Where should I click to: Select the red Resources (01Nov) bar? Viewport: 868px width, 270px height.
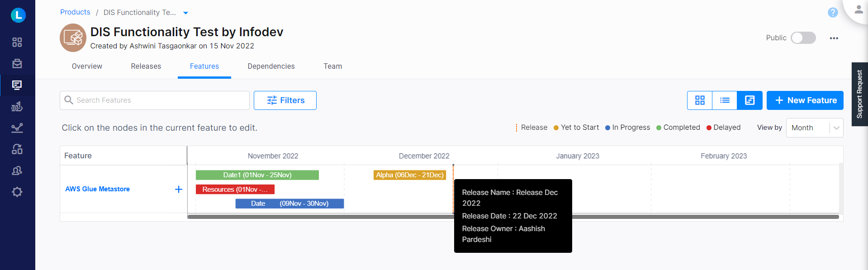pos(235,189)
